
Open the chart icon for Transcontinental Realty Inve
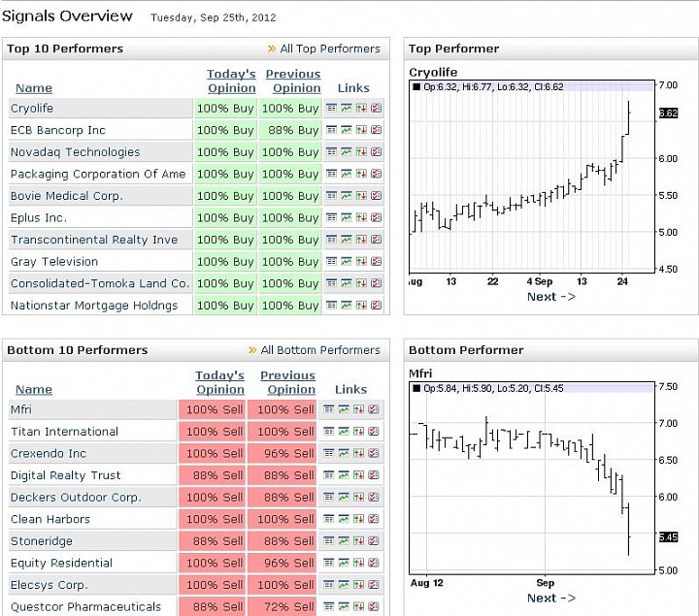point(347,240)
